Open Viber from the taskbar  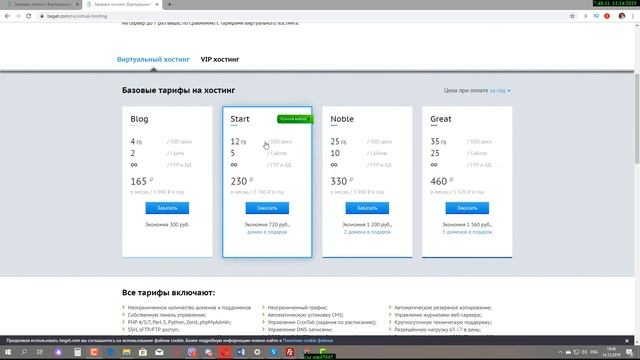pyautogui.click(x=192, y=352)
